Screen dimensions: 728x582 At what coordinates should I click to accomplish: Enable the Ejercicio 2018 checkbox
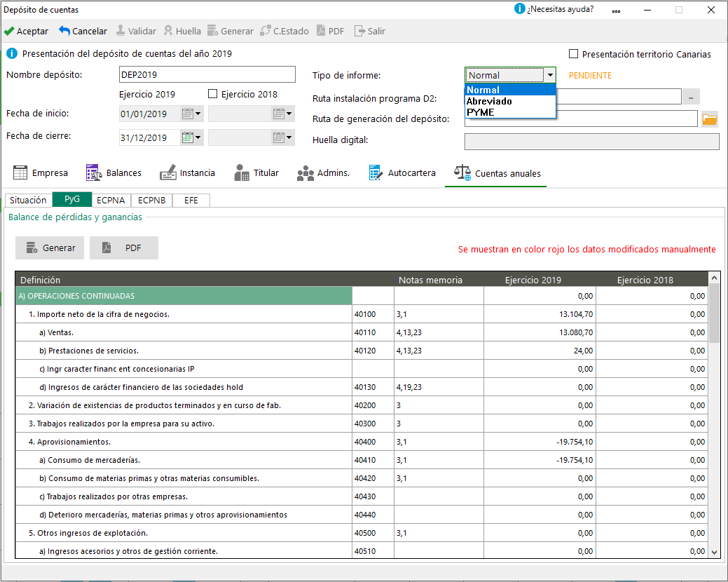tap(212, 94)
